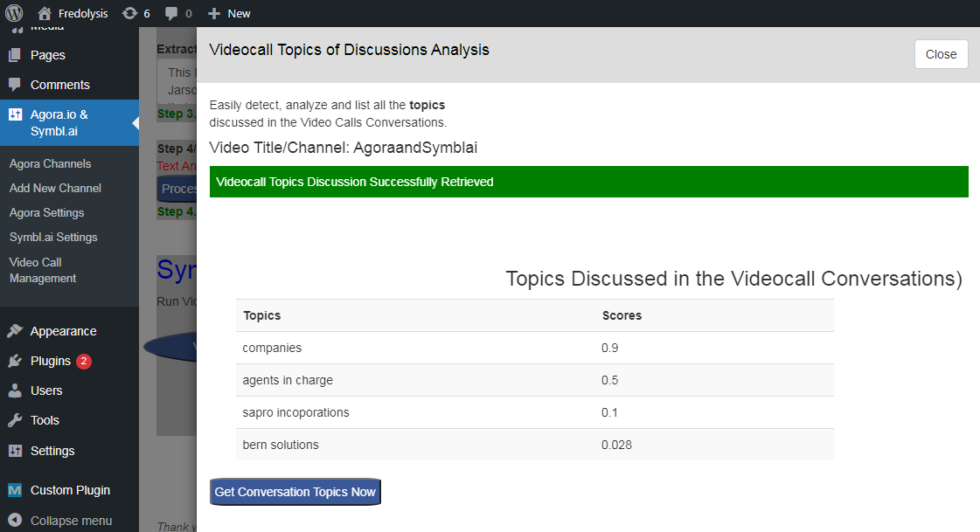Screen dimensions: 980x532
Task: Click the Pages sidebar icon
Action: pos(15,55)
